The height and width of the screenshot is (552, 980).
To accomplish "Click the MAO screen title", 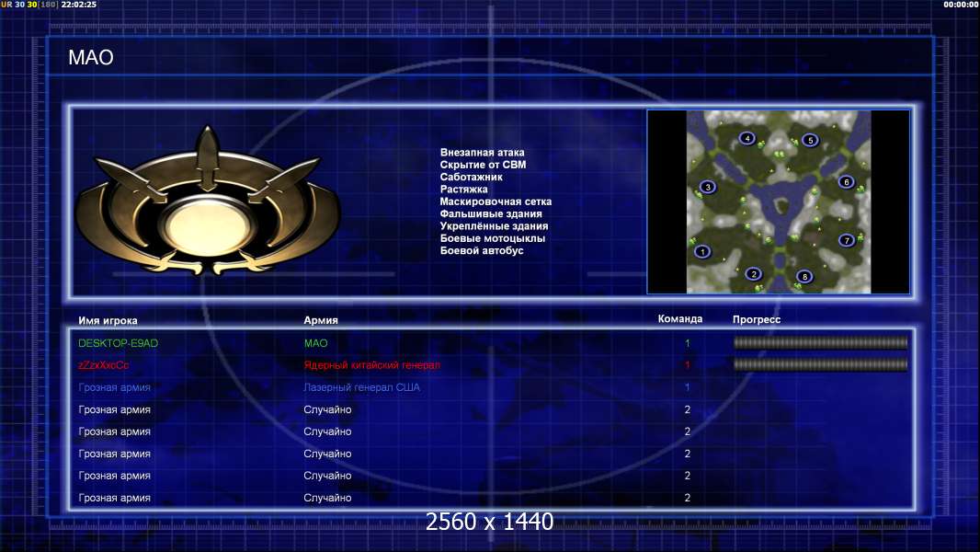I will [91, 58].
